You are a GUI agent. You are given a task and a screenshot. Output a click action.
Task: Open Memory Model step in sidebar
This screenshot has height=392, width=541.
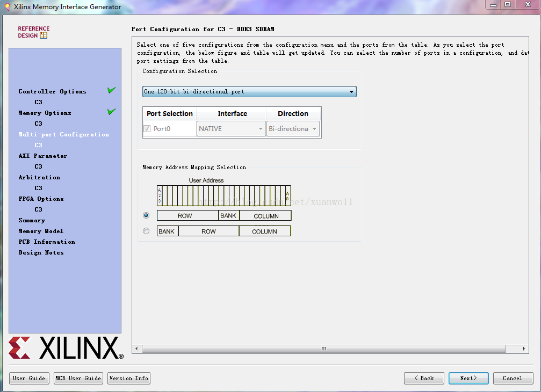(41, 231)
